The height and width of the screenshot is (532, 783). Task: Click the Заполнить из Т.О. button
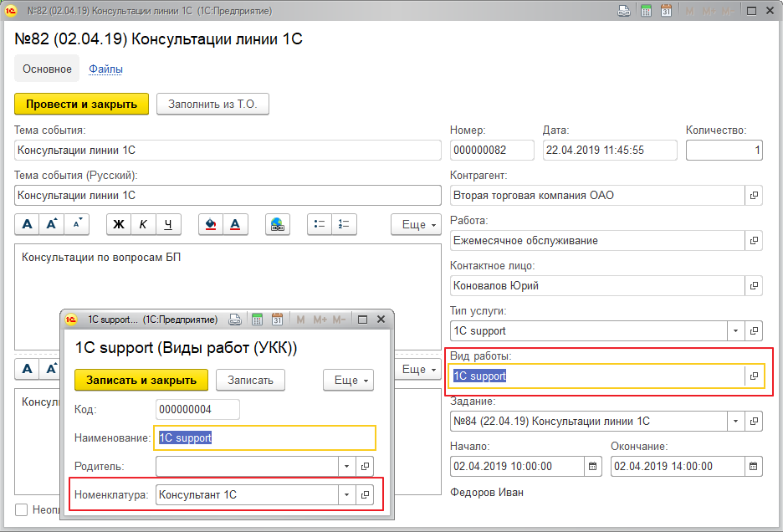[x=212, y=104]
